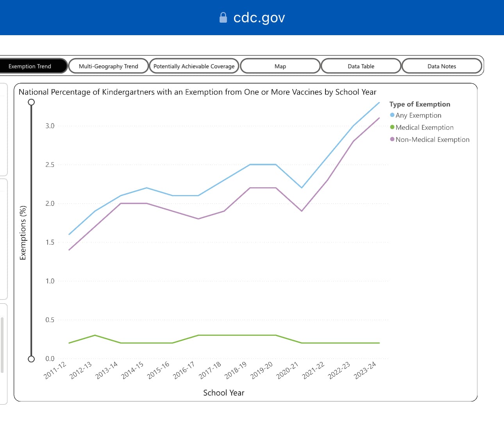Click the green Medical Exemption legend dot
Viewport: 504px width, 421px height.
tap(392, 127)
